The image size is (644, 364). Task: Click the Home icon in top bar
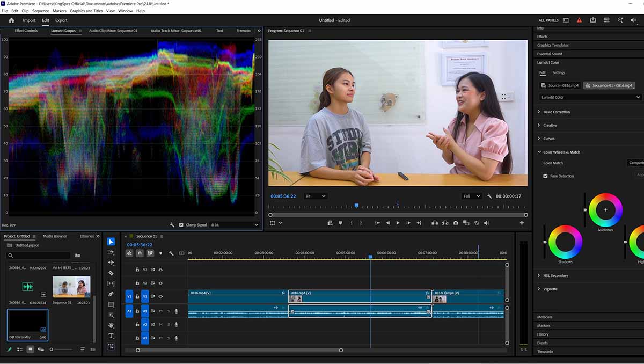point(11,20)
